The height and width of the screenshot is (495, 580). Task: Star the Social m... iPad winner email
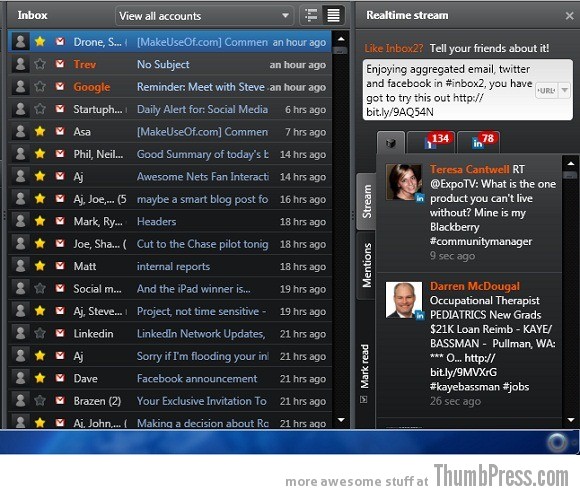pyautogui.click(x=40, y=288)
